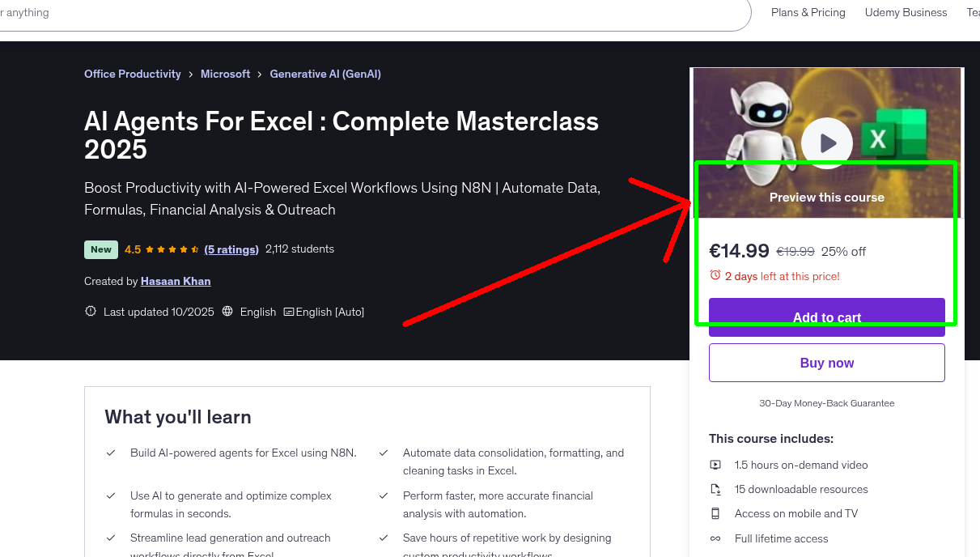Screen dimensions: 980x557
Task: Click the orange star rating icons
Action: (172, 249)
